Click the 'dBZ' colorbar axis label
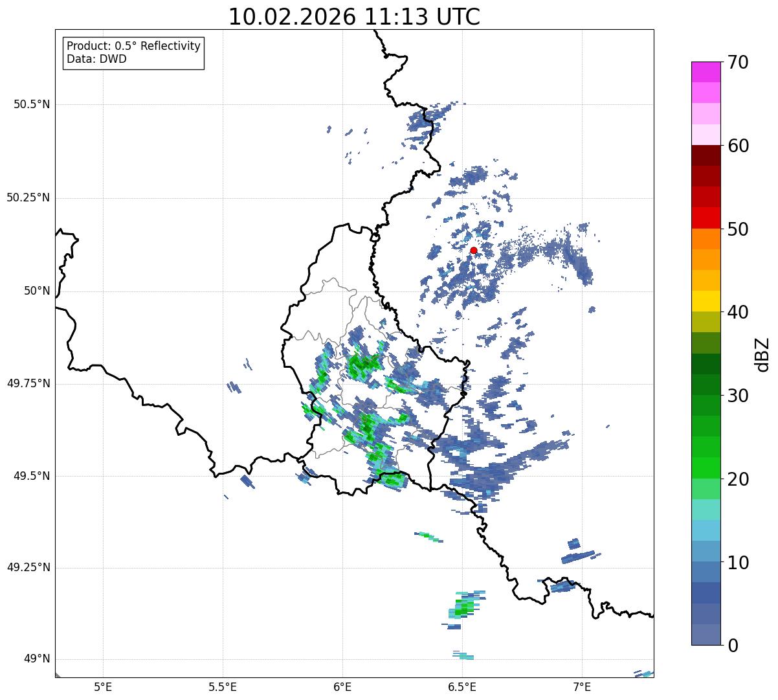778x700 pixels. pyautogui.click(x=762, y=354)
